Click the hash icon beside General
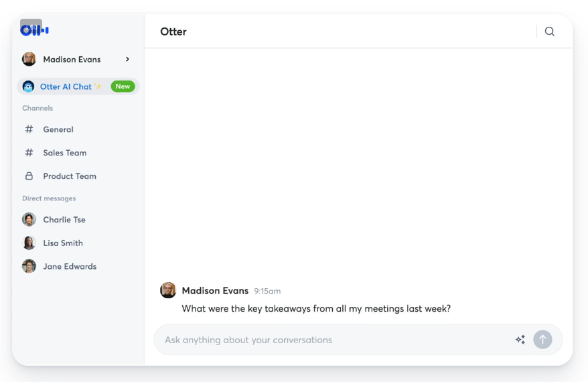588x382 pixels. [29, 129]
